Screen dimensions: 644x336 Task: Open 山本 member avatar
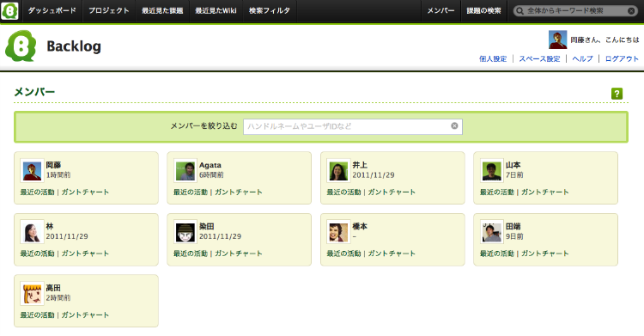coord(492,171)
